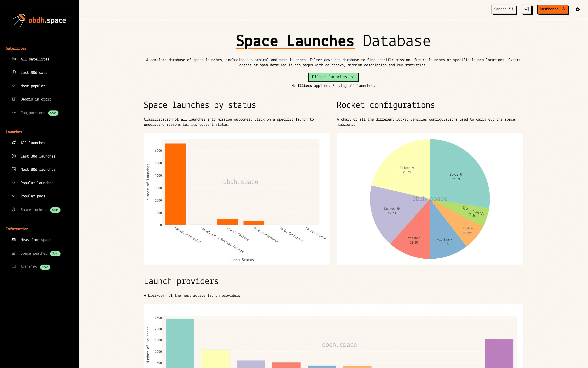Click the purple Launch providers bar
The width and height of the screenshot is (588, 368).
(x=499, y=353)
